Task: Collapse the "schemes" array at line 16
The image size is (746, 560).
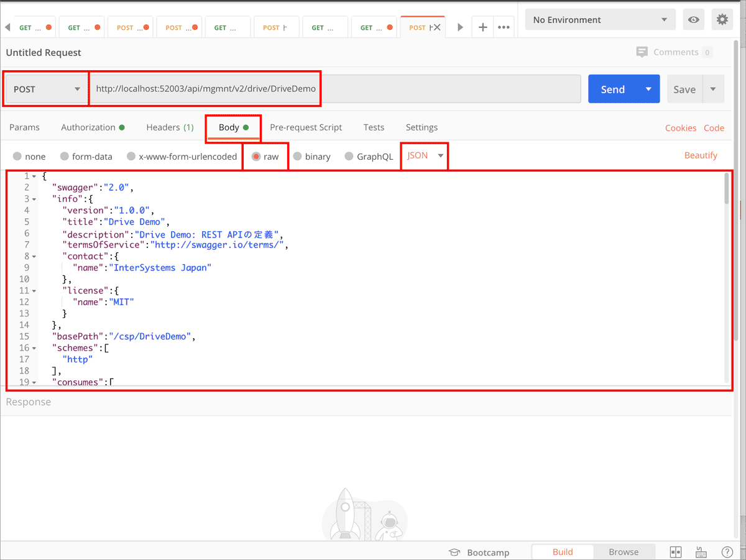Action: tap(34, 347)
